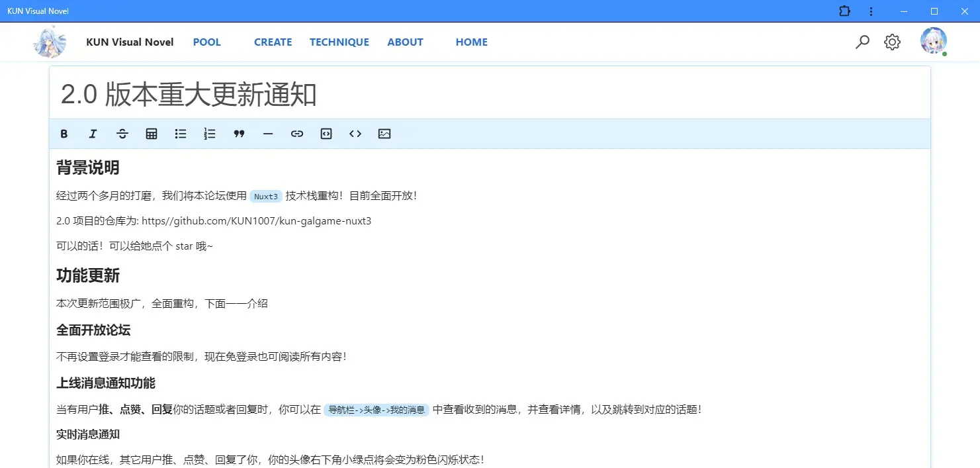Image resolution: width=980 pixels, height=468 pixels.
Task: Apply italic formatting in editor toolbar
Action: [x=93, y=134]
